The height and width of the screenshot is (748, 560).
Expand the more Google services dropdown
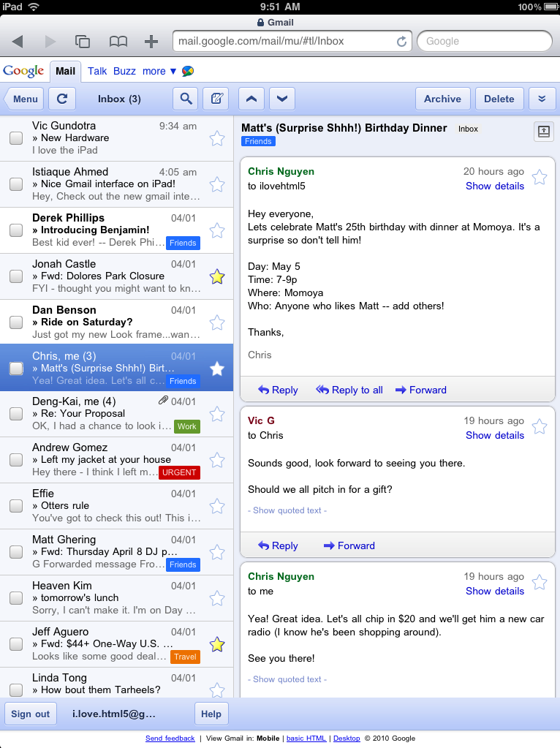pos(159,71)
